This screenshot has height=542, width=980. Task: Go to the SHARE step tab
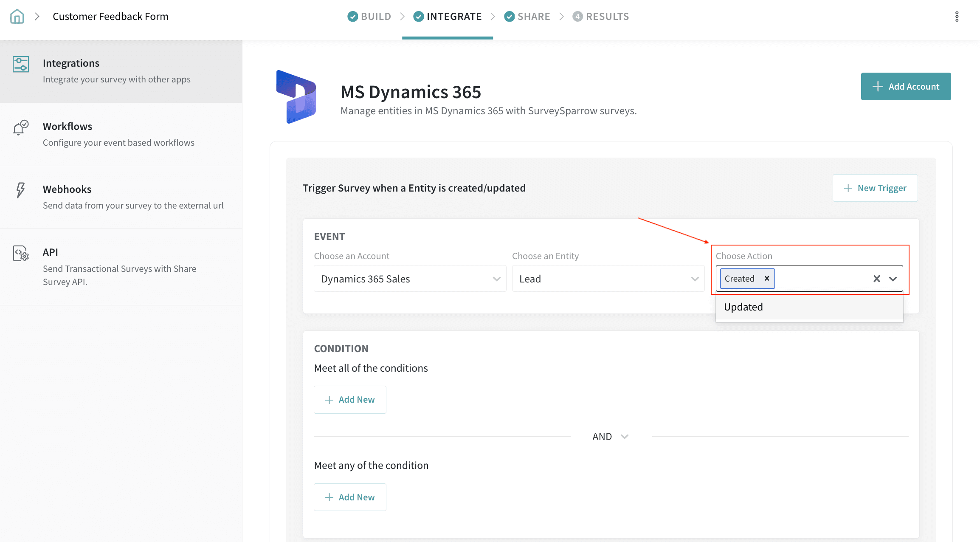pos(527,17)
